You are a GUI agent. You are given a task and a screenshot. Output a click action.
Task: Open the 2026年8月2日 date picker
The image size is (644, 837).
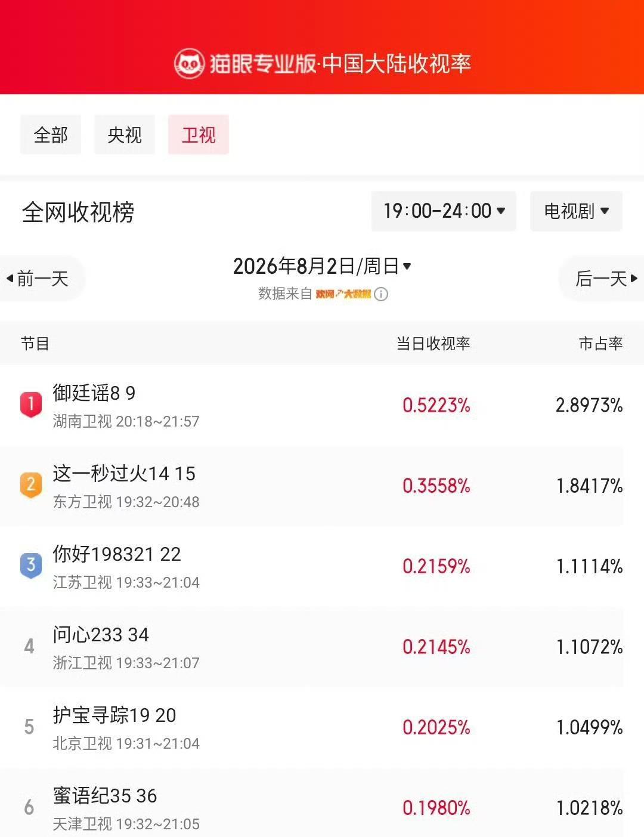322,266
